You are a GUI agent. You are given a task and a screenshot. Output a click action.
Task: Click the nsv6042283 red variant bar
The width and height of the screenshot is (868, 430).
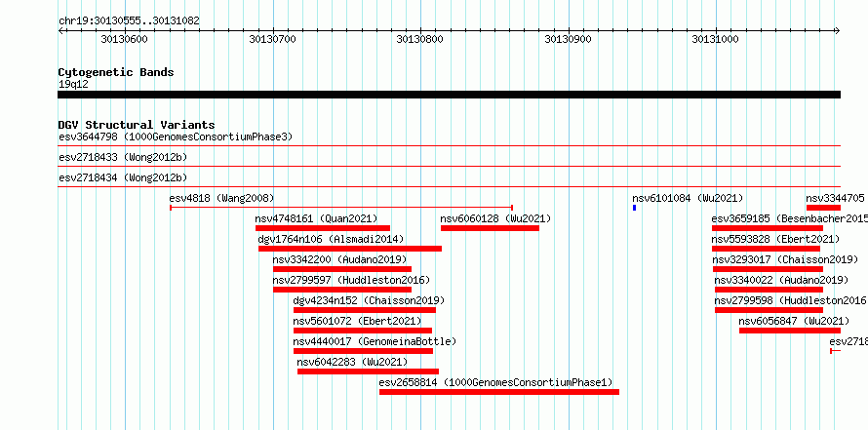coord(368,371)
